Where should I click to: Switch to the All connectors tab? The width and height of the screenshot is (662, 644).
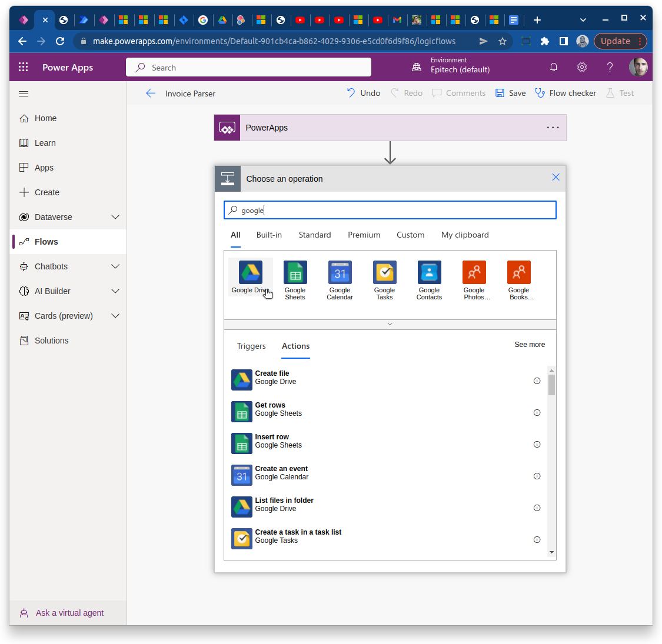[235, 235]
